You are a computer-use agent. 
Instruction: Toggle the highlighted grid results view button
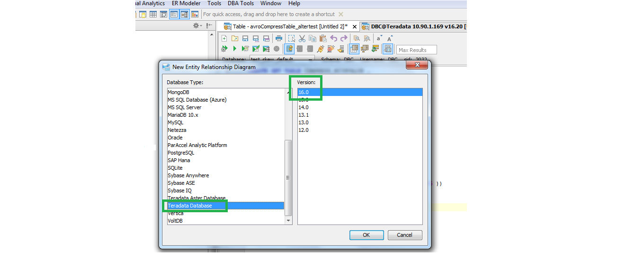[354, 49]
